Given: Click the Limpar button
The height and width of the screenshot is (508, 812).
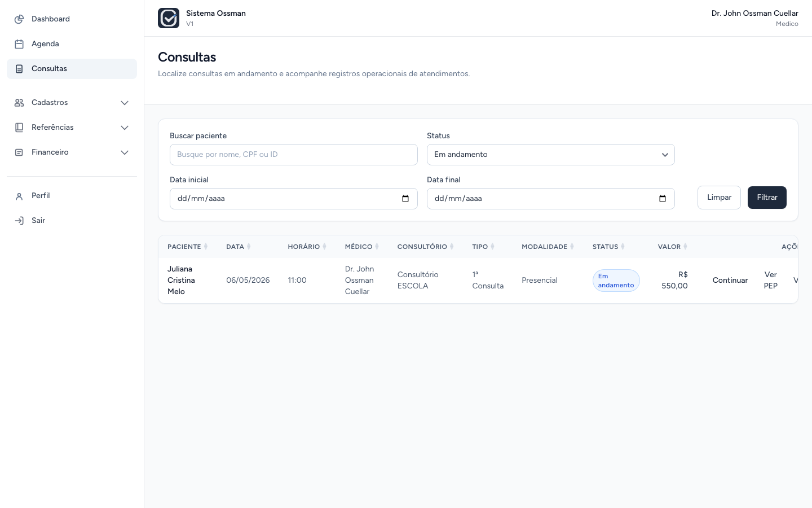Looking at the screenshot, I should coord(719,198).
